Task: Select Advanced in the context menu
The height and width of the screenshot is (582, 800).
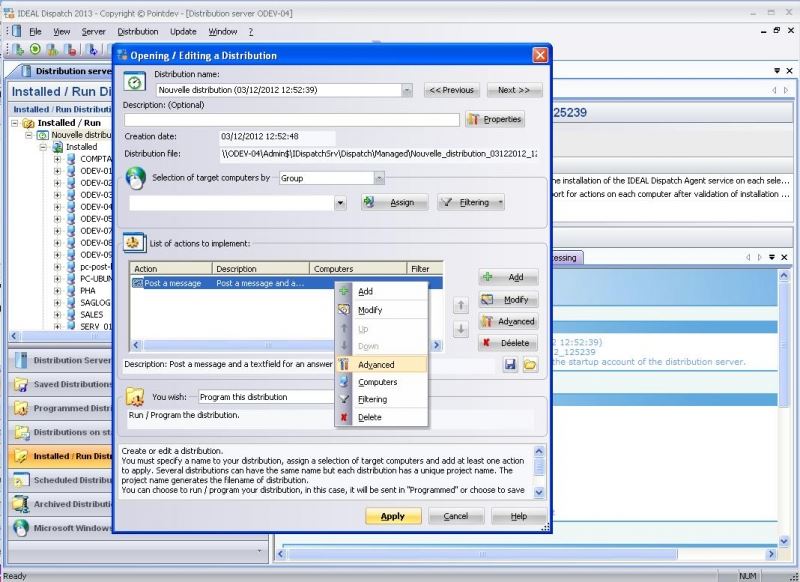Action: tap(376, 365)
